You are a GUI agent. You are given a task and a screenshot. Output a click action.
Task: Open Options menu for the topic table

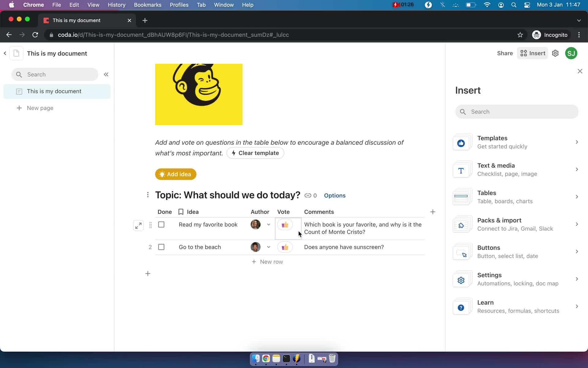[334, 195]
